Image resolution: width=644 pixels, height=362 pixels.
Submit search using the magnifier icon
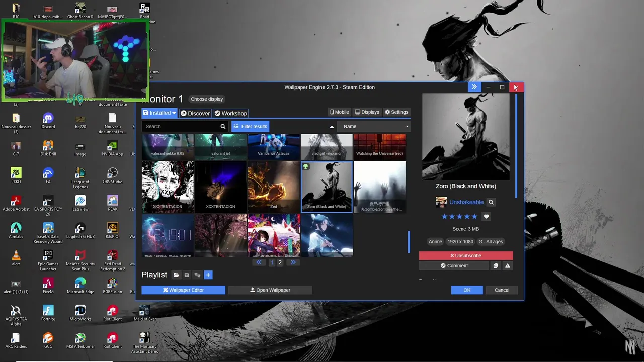tap(223, 127)
